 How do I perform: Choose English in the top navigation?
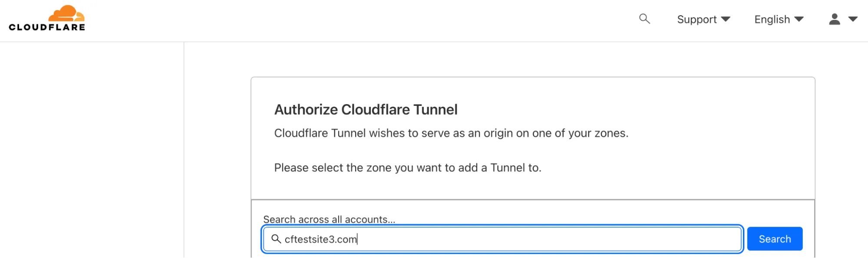pos(771,19)
